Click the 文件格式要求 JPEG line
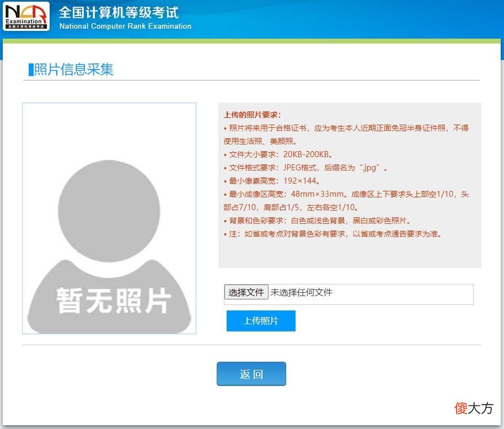 coord(305,168)
